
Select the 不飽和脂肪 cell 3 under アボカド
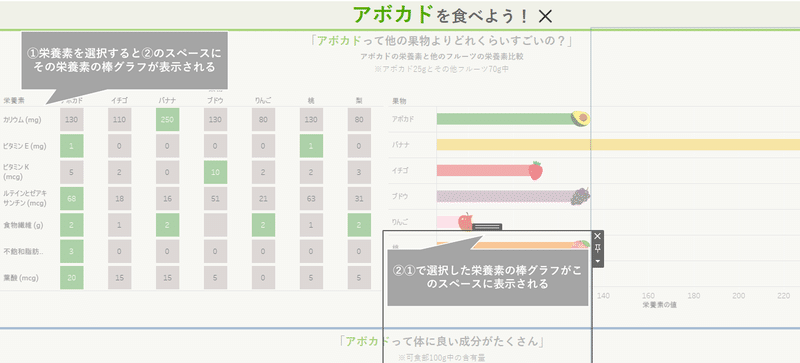pyautogui.click(x=71, y=252)
